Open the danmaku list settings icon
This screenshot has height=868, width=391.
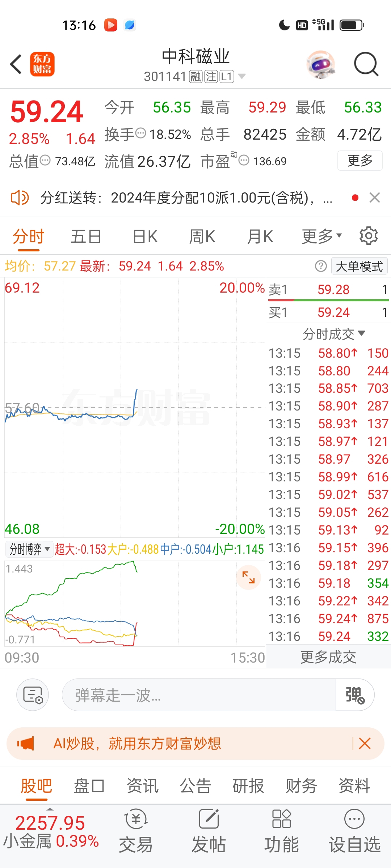click(x=33, y=695)
